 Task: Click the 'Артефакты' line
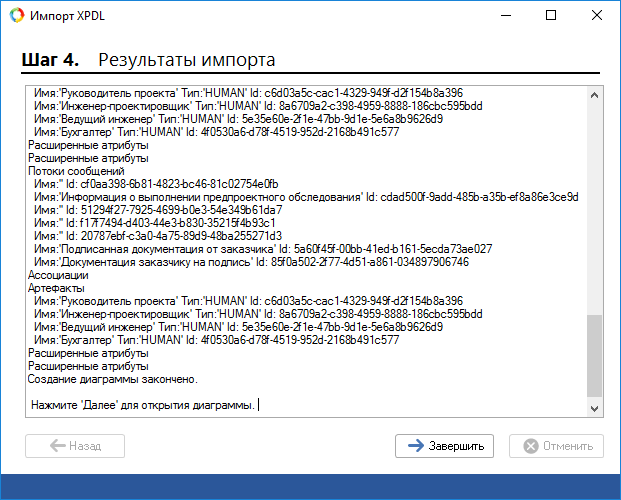click(x=56, y=288)
